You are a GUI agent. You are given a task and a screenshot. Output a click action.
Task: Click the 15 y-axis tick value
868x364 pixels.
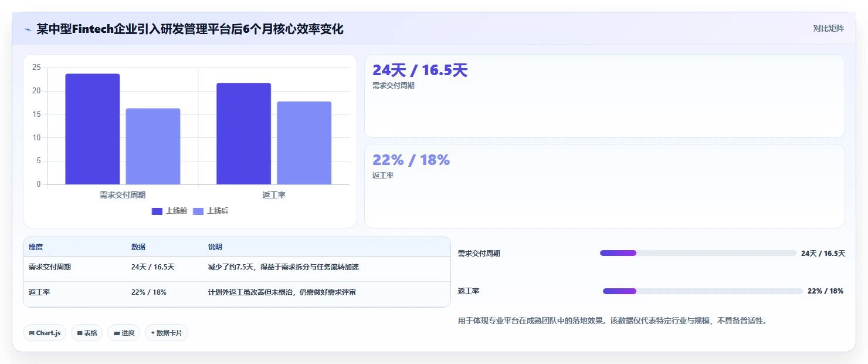(x=36, y=114)
